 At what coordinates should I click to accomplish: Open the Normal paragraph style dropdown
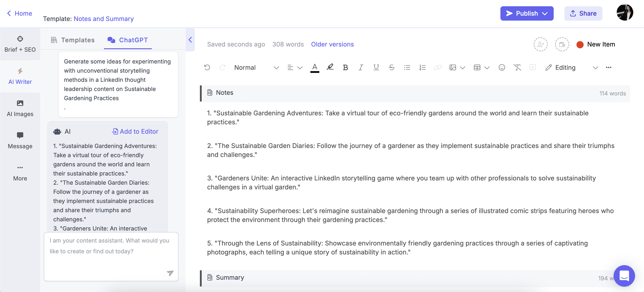click(x=256, y=68)
